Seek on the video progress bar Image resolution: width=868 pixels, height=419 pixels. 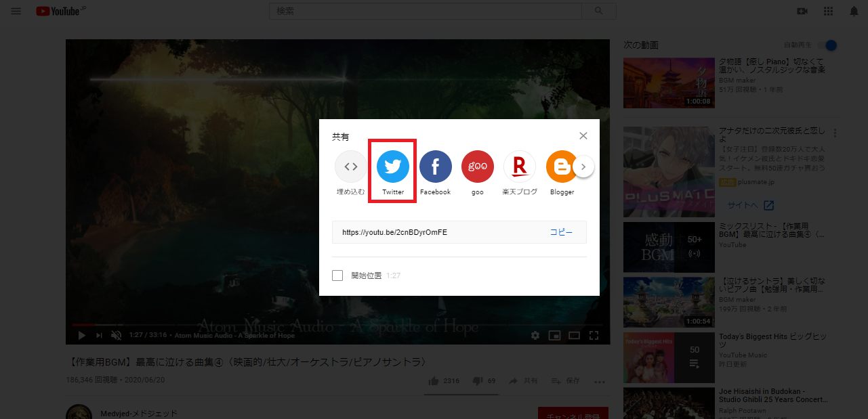[x=337, y=324]
